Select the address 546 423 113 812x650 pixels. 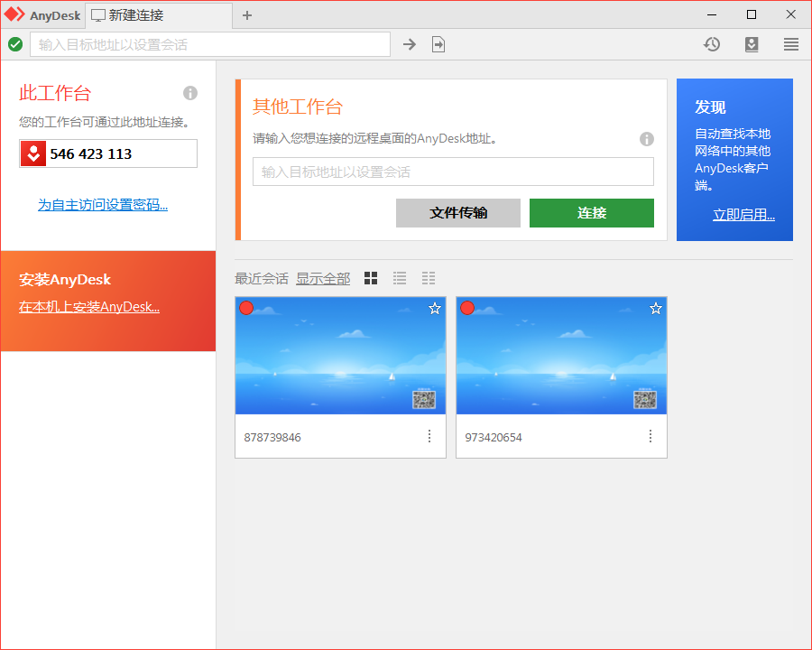90,154
